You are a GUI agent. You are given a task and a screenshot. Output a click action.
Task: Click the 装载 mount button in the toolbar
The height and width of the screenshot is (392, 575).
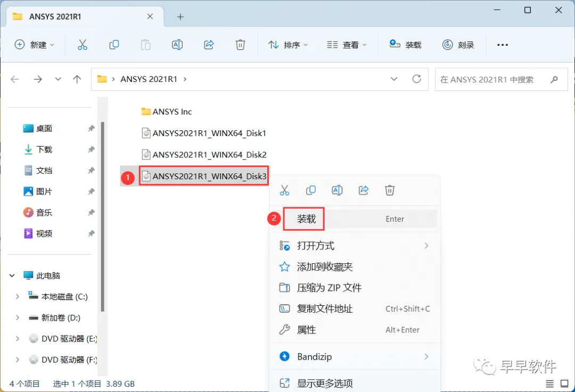pyautogui.click(x=405, y=45)
